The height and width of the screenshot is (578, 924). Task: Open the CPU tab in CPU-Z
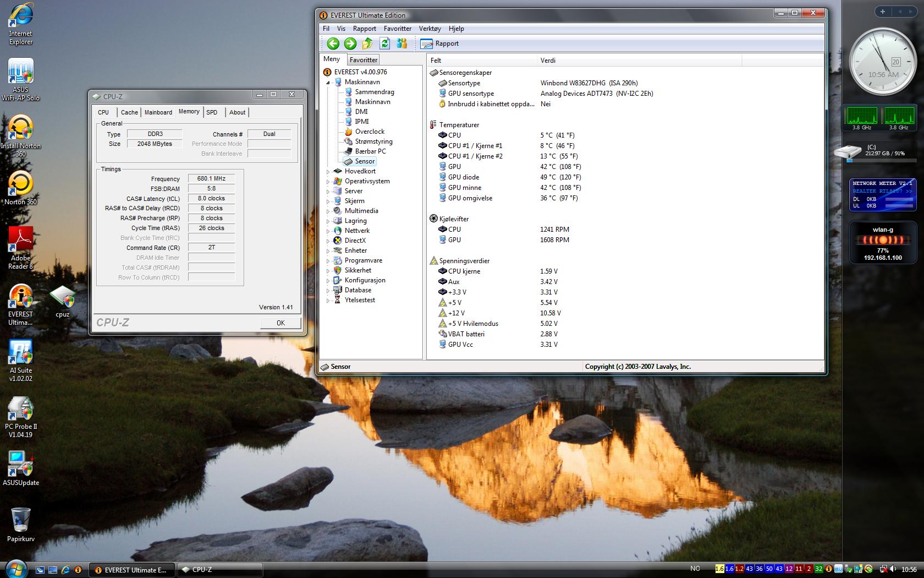103,112
